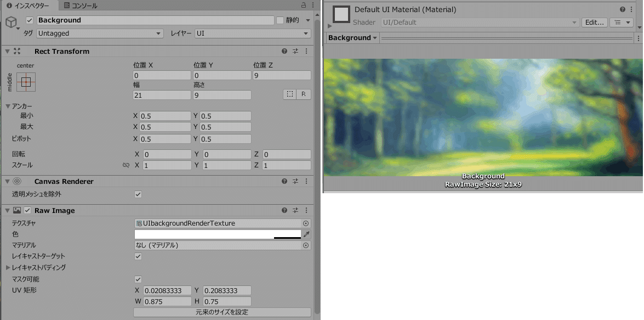Enable the 静的 static checkbox

click(x=280, y=20)
